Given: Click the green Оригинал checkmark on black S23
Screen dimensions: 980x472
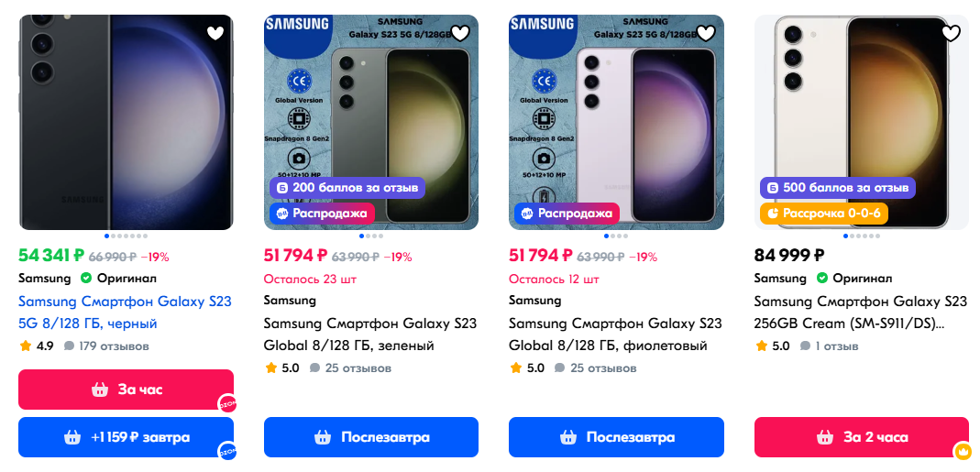Looking at the screenshot, I should coord(86,279).
